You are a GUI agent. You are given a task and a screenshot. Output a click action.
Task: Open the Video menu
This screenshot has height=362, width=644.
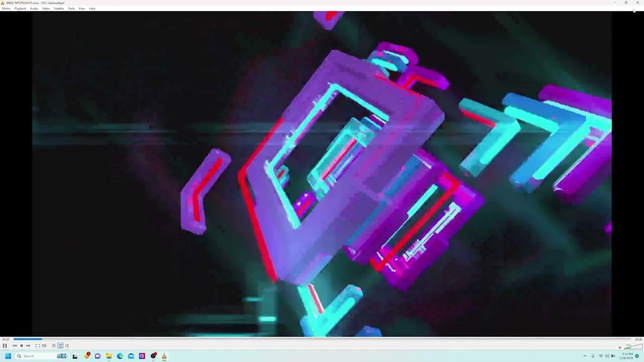pos(46,9)
